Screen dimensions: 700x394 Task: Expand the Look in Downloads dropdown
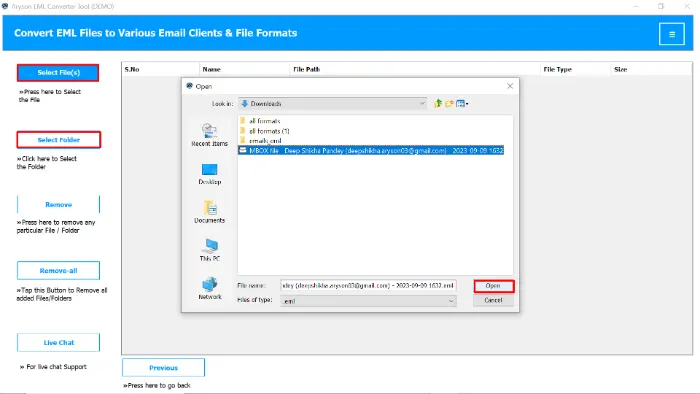(422, 104)
